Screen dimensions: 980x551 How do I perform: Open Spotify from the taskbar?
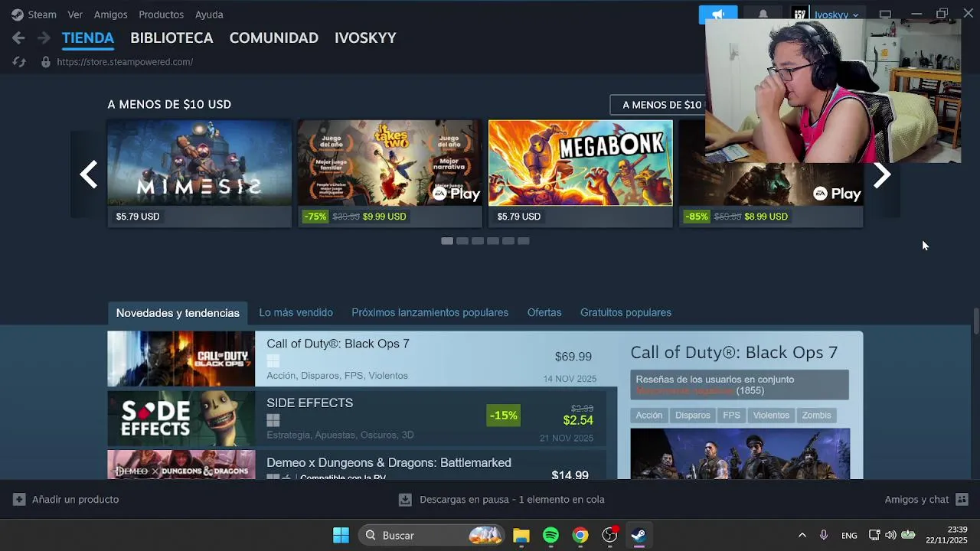pyautogui.click(x=550, y=535)
